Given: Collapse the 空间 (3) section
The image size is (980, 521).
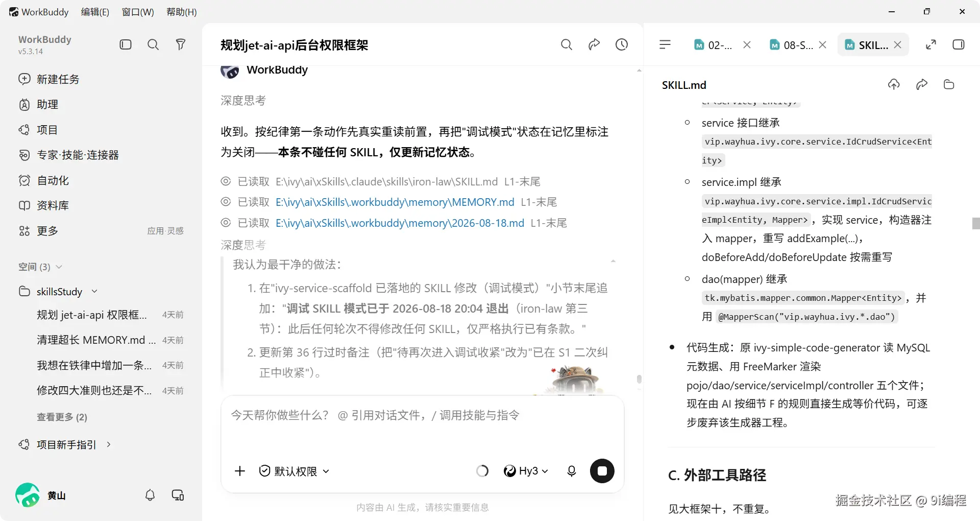Looking at the screenshot, I should click(x=59, y=267).
